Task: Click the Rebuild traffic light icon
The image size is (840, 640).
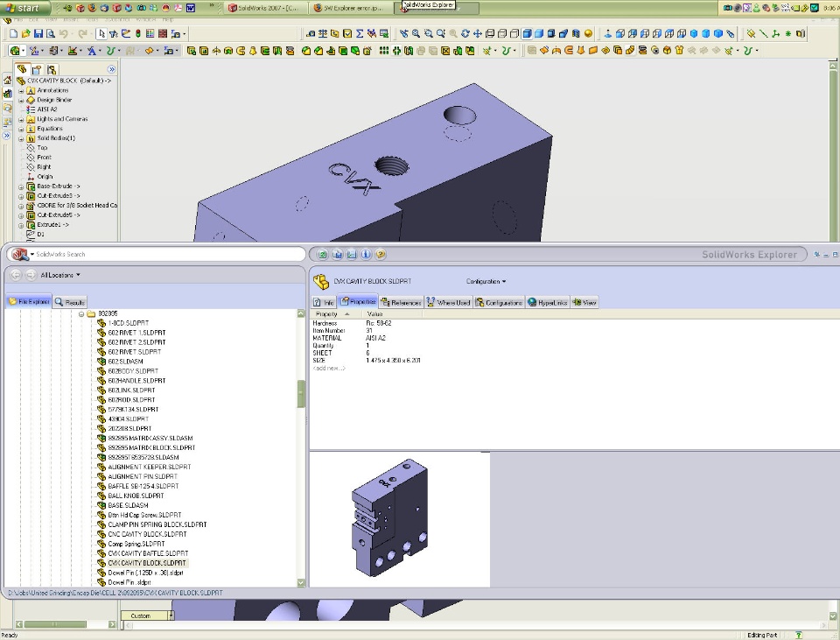Action: (137, 34)
